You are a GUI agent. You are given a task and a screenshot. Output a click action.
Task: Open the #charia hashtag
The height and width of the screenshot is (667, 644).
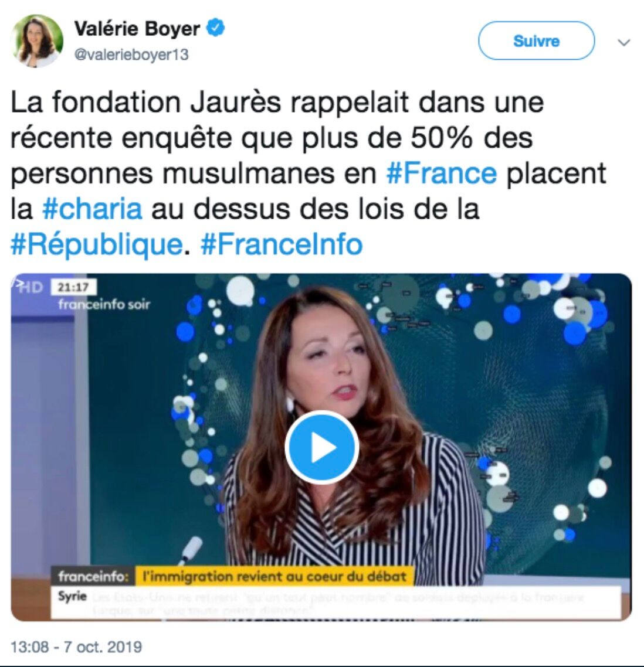coord(92,209)
